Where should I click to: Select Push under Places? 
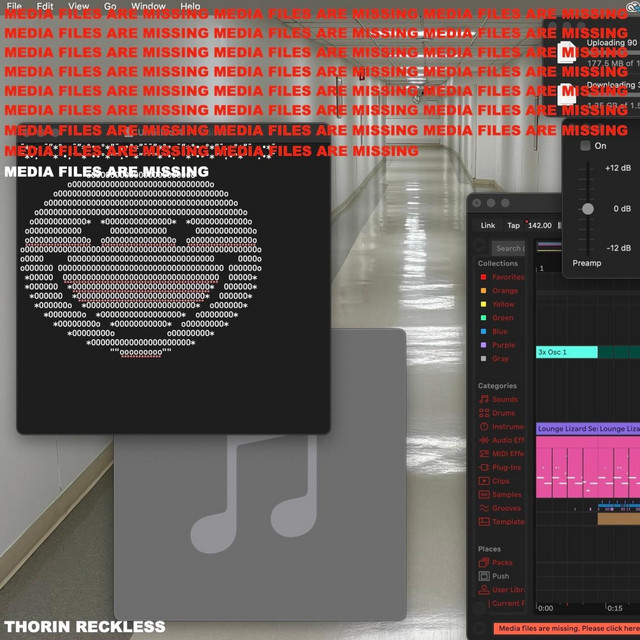point(494,576)
